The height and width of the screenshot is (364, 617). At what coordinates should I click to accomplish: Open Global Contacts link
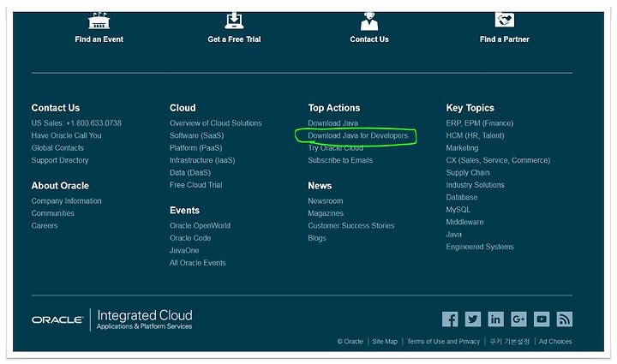(57, 148)
